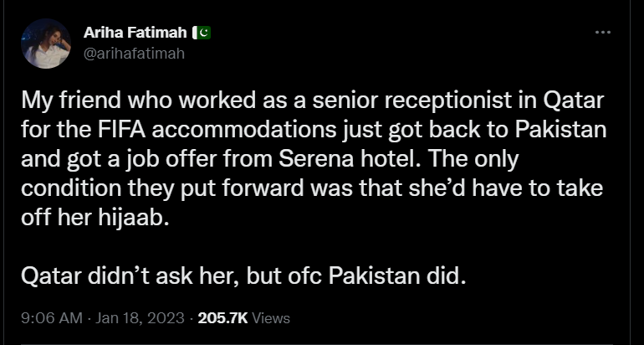
Task: Open the tweet's three-dot more options menu
Action: pyautogui.click(x=602, y=32)
